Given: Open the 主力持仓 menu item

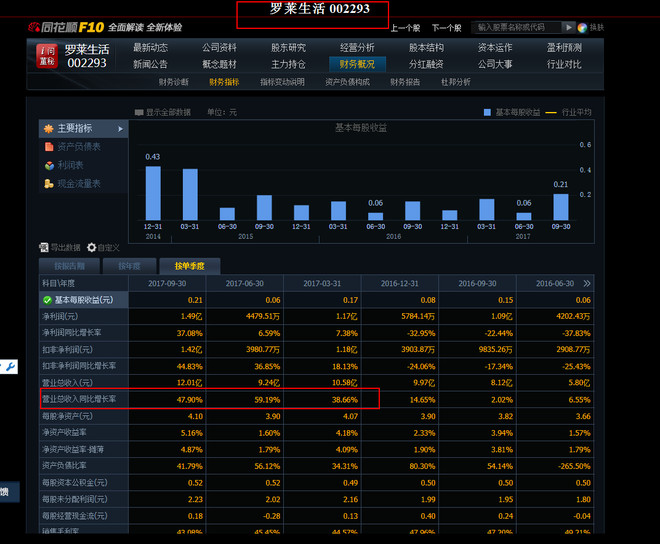Looking at the screenshot, I should 288,64.
